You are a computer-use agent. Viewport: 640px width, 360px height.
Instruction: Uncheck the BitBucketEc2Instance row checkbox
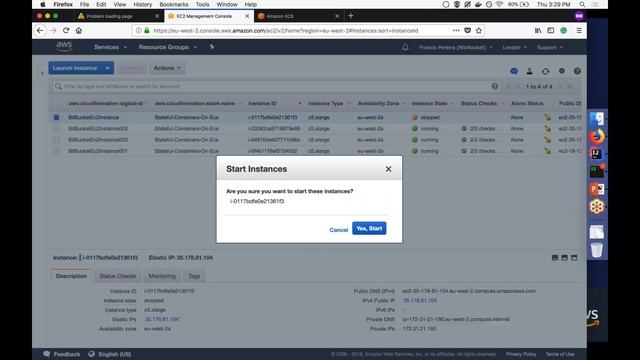[x=56, y=117]
